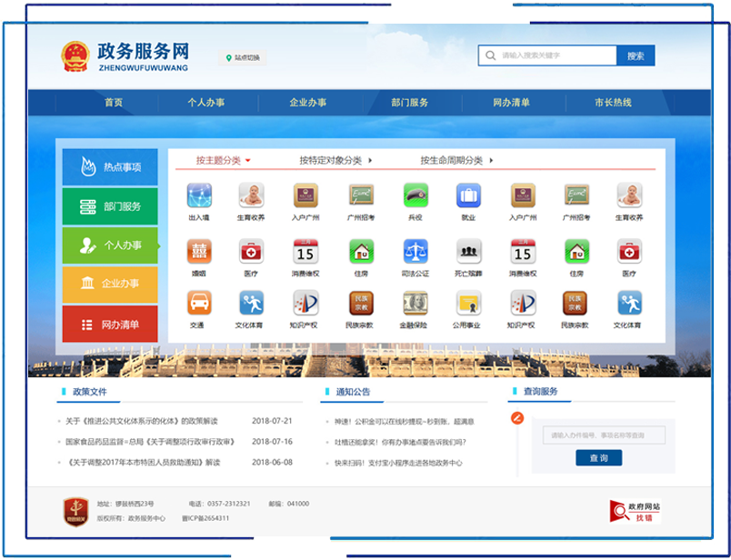Expand the 按主题分类 category dropdown
Image resolution: width=731 pixels, height=560 pixels.
click(223, 161)
